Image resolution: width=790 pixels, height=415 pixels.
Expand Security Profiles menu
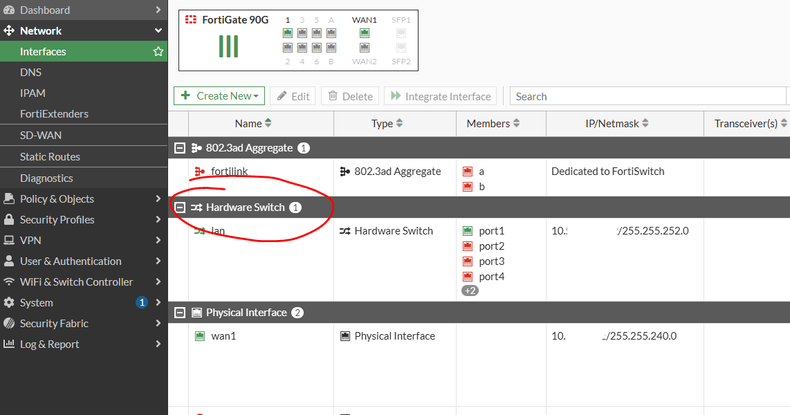[83, 220]
